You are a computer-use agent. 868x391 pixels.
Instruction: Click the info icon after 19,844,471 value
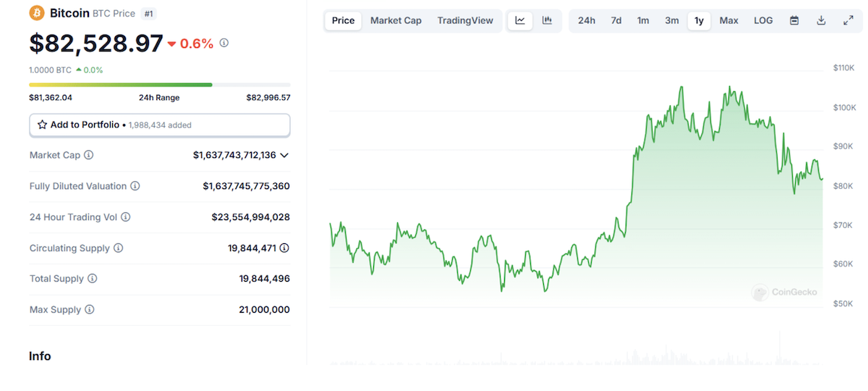(285, 248)
